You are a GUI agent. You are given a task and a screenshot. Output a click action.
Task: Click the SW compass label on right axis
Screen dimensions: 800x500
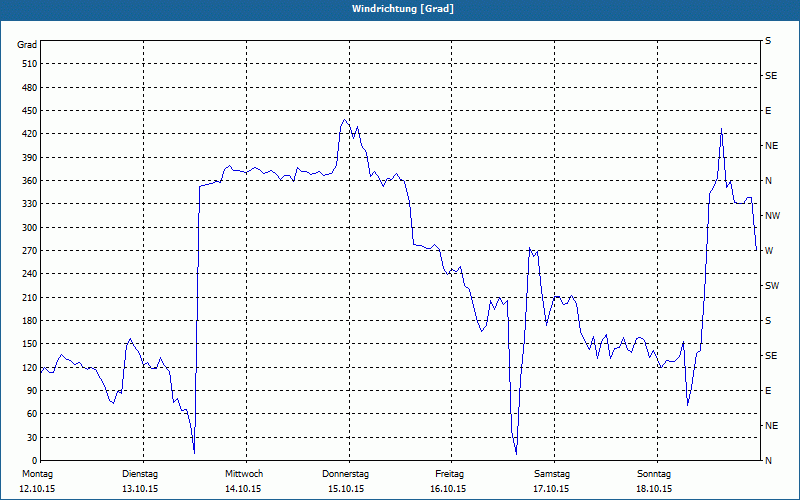772,286
